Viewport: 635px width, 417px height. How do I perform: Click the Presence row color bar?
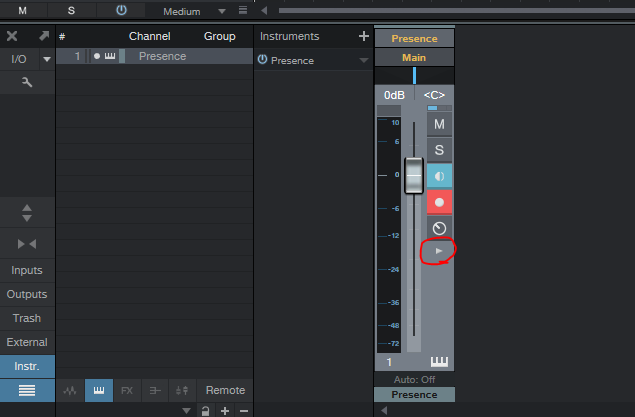pos(122,56)
